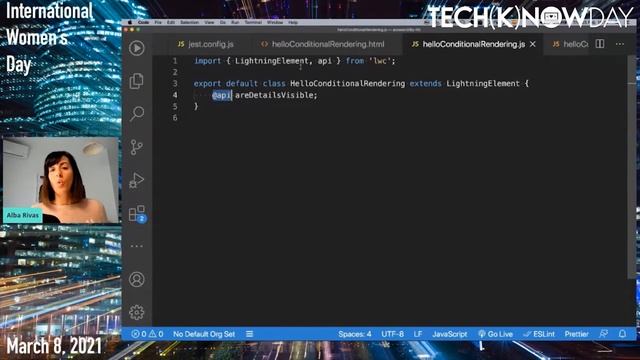640x360 pixels.
Task: Start the server with Go Live
Action: click(495, 334)
